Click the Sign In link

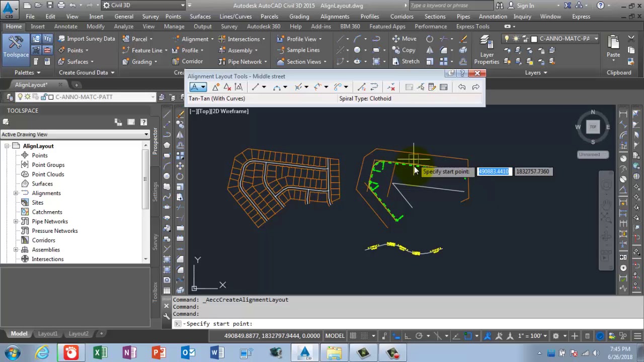pos(525,6)
